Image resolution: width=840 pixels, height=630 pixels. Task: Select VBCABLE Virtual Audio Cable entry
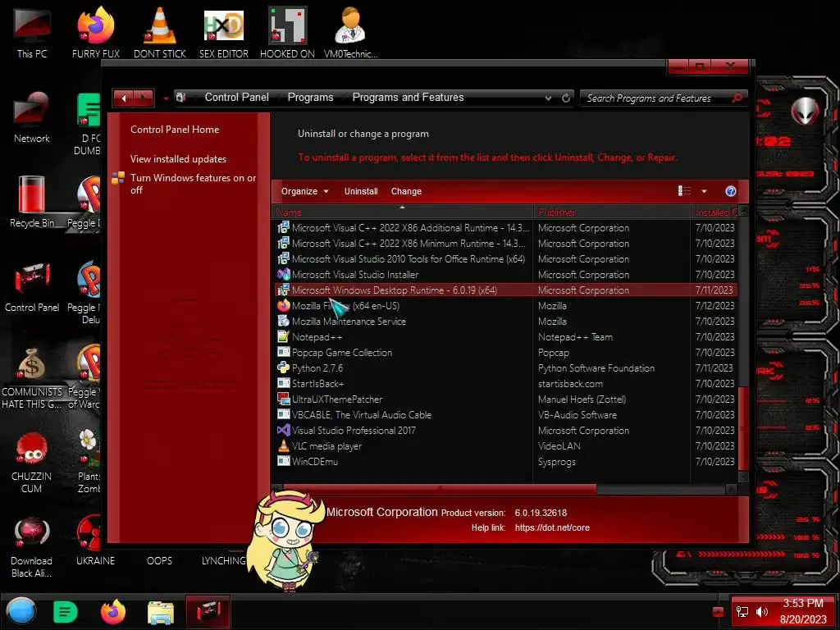coord(505,414)
